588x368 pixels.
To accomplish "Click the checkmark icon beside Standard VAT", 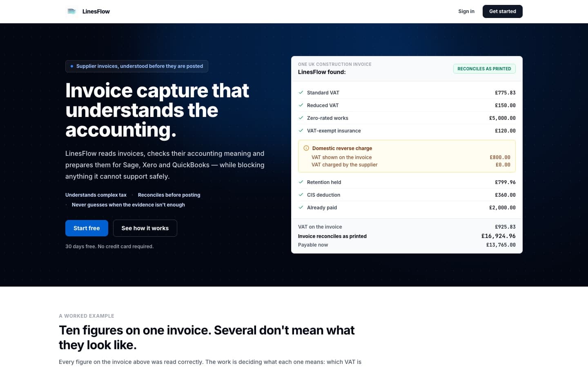I will point(301,92).
